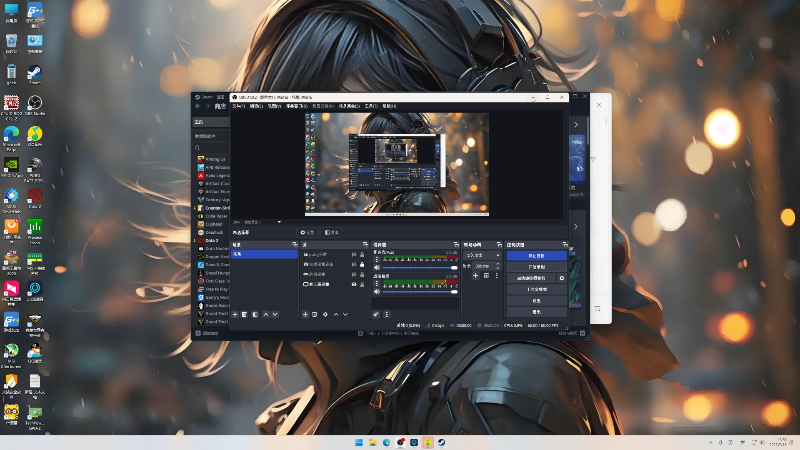
Task: Mute the Mic/Aux audio channel
Action: 377,267
